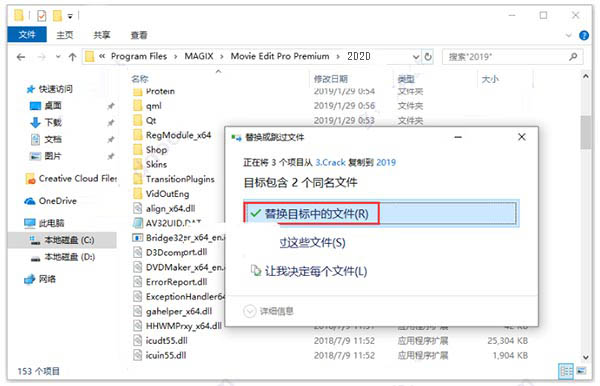
Task: Open the 文件 ribbon tab
Action: (27, 35)
